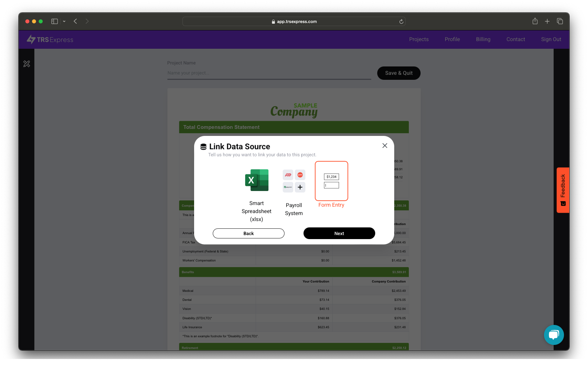Screen dimensions: 588x375
Task: Click the Disability (STD/LTD) row label
Action: tap(197, 318)
